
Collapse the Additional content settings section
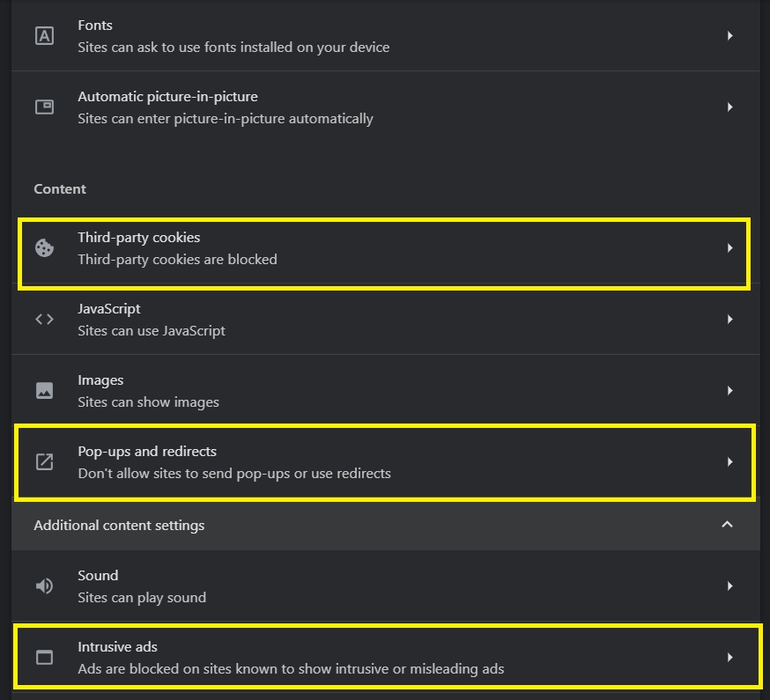(727, 525)
